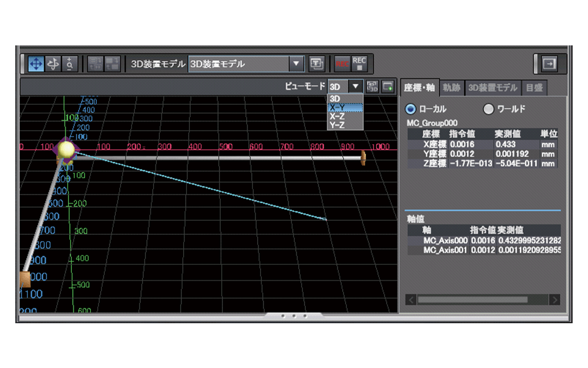Click the model edit icon beside combo box
This screenshot has height=368, width=588.
317,64
